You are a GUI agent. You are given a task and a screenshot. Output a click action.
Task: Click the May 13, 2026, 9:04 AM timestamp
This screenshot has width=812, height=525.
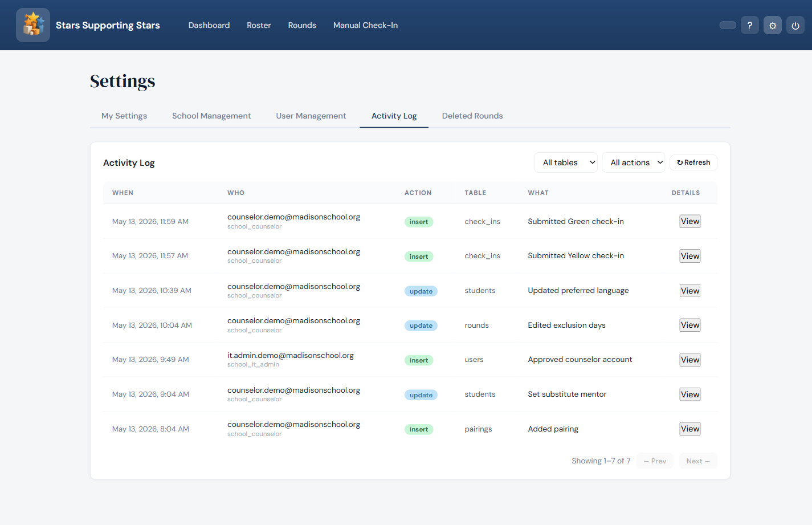[x=150, y=394]
